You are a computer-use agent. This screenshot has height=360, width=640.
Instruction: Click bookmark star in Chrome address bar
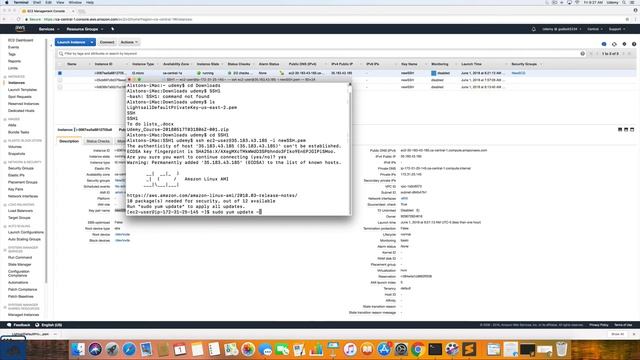(x=627, y=19)
